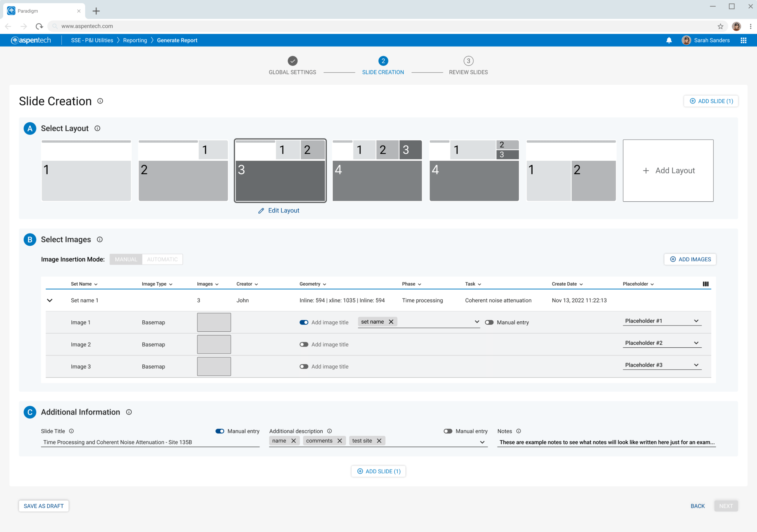Toggle Manual entry for Additional description
Image resolution: width=757 pixels, height=532 pixels.
pyautogui.click(x=448, y=431)
